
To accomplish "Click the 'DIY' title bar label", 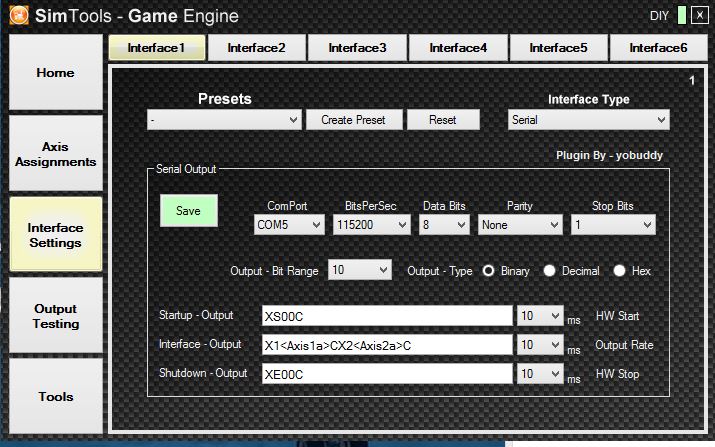I will (659, 16).
